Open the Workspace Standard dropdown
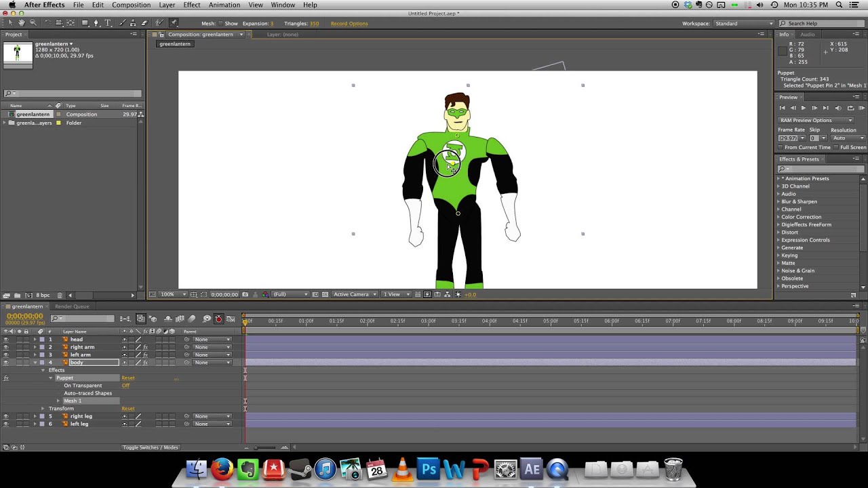The width and height of the screenshot is (868, 488). (x=744, y=24)
